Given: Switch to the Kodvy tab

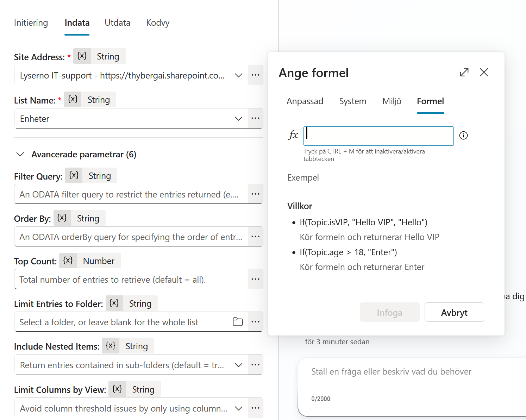Looking at the screenshot, I should point(158,23).
